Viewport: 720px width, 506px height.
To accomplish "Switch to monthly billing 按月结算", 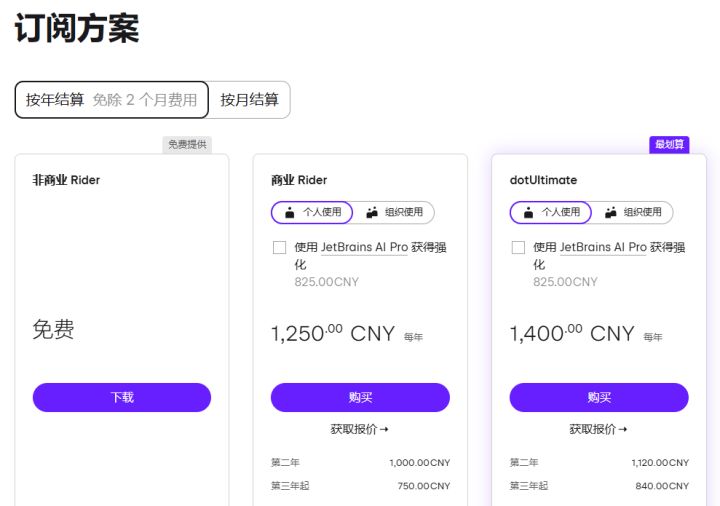I will pyautogui.click(x=249, y=100).
